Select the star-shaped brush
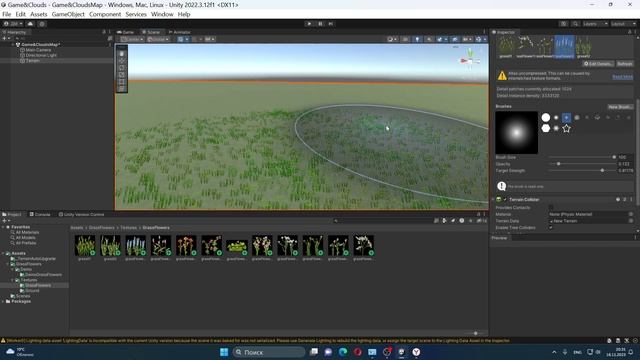Image resolution: width=640 pixels, height=360 pixels. click(566, 128)
